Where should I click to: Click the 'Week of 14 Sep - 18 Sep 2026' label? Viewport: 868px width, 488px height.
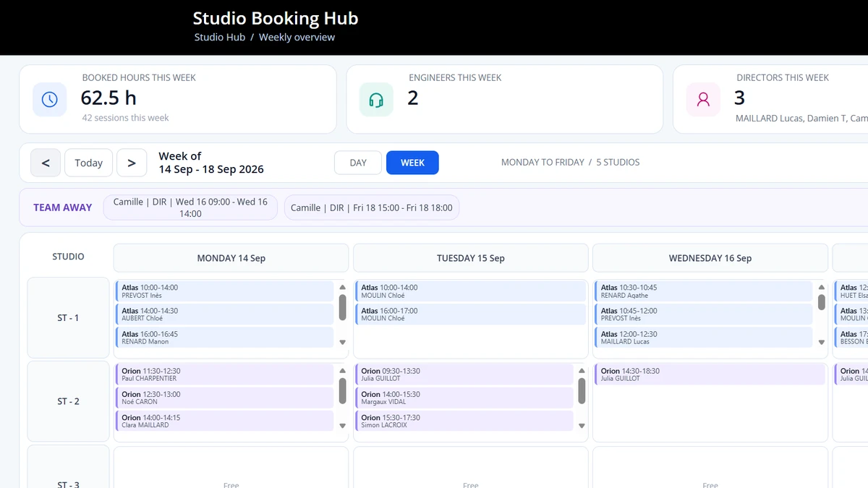click(x=211, y=163)
